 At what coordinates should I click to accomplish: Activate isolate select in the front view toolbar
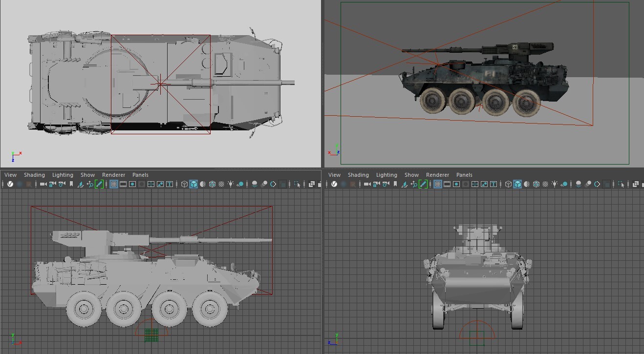pos(621,184)
